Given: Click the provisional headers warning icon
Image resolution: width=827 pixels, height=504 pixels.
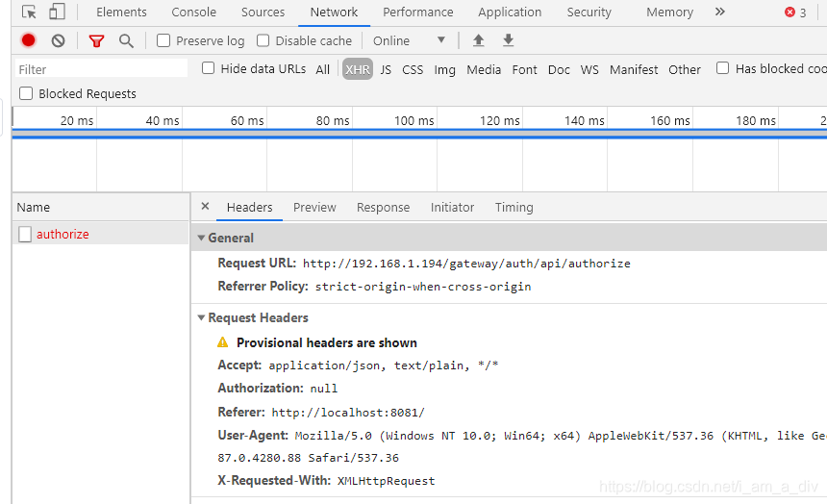Looking at the screenshot, I should pos(222,342).
